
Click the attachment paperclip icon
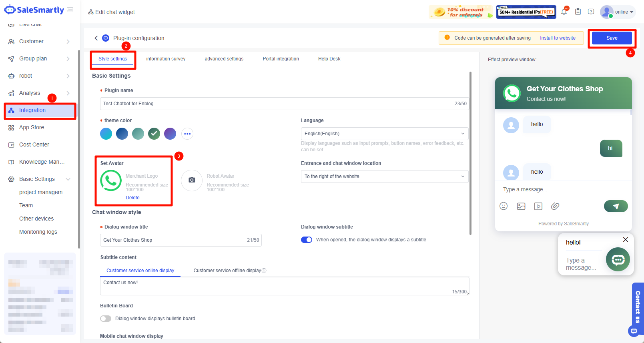(x=555, y=206)
